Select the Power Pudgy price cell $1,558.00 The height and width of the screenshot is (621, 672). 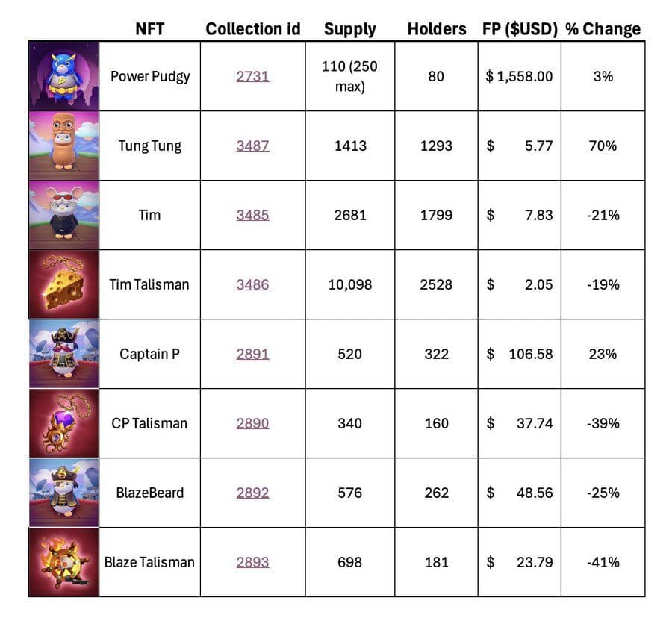[x=519, y=76]
